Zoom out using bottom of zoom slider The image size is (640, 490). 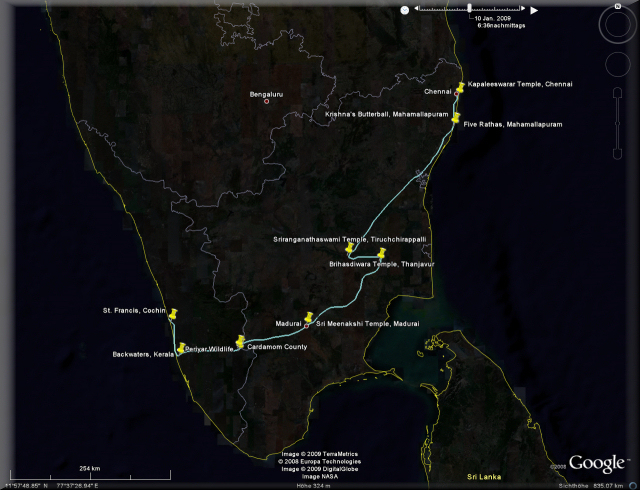pyautogui.click(x=618, y=154)
